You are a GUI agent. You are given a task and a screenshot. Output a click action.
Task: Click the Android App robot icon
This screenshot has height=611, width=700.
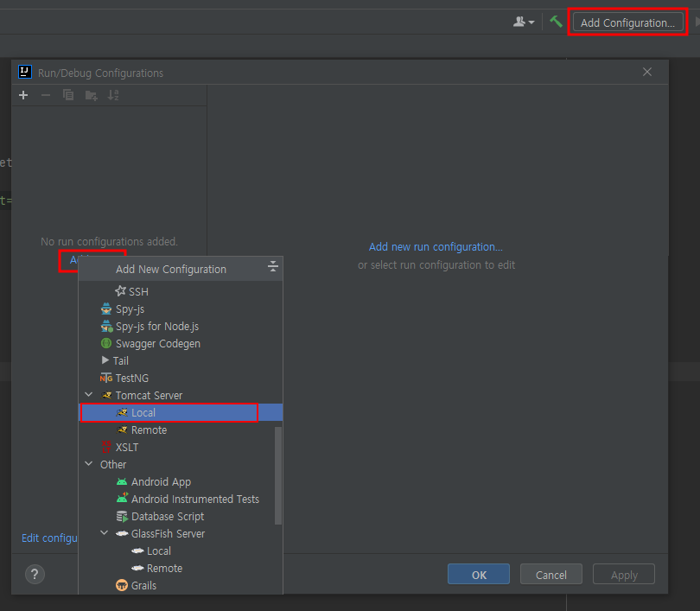coord(122,481)
